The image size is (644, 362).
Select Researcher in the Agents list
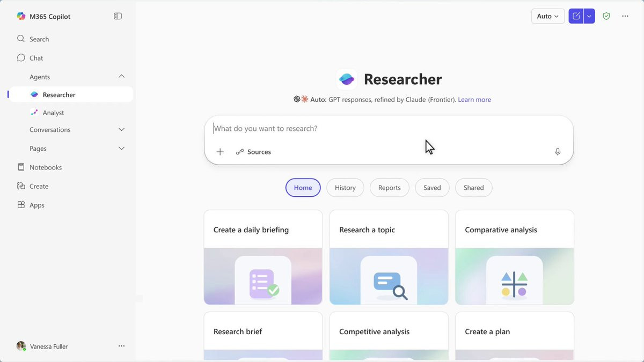[x=71, y=94]
